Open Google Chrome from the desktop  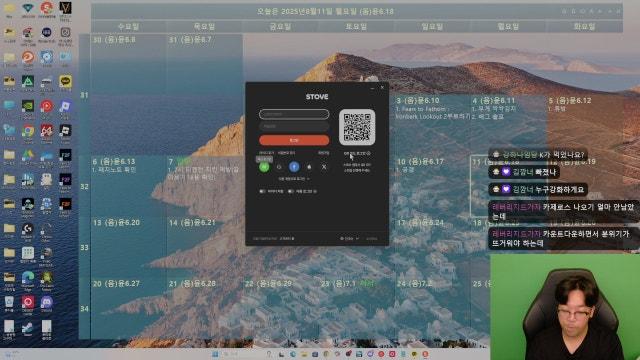click(x=28, y=131)
